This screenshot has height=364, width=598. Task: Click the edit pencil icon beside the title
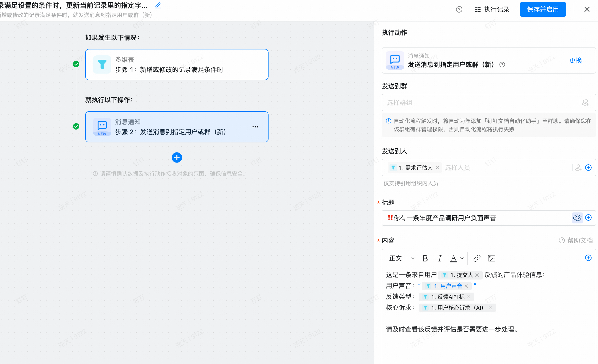pyautogui.click(x=158, y=5)
